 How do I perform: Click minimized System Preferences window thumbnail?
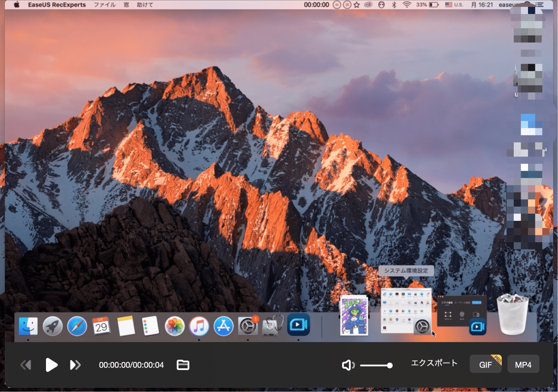[406, 311]
